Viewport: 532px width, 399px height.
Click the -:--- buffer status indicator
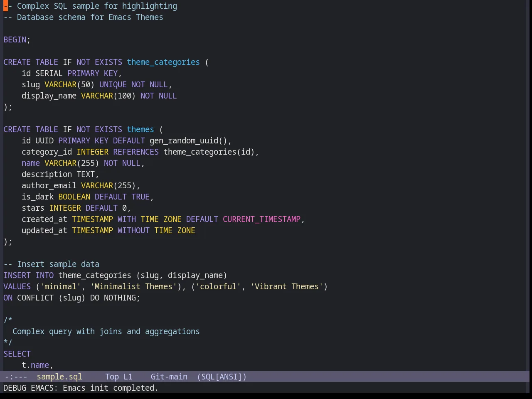(16, 377)
